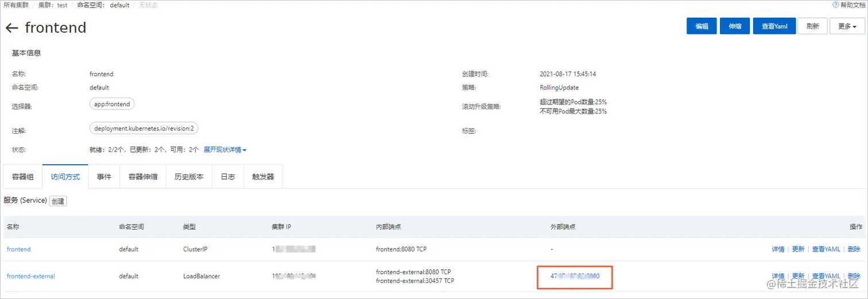View details (详情) of the frontend service
The height and width of the screenshot is (299, 868).
point(778,249)
